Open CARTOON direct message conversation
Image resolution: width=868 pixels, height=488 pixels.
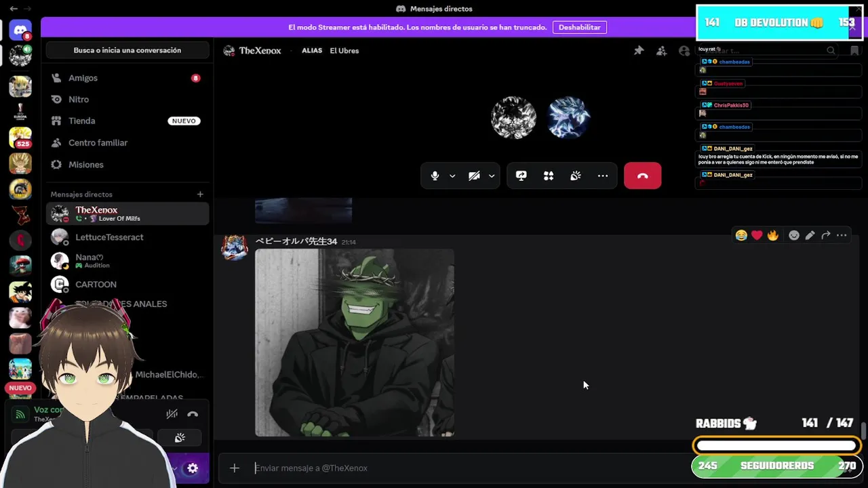click(127, 284)
